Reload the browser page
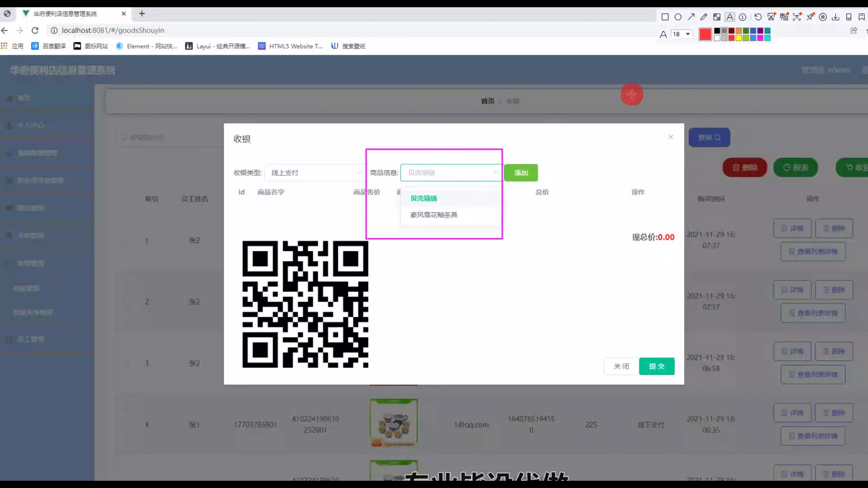Viewport: 868px width, 488px height. (x=35, y=30)
